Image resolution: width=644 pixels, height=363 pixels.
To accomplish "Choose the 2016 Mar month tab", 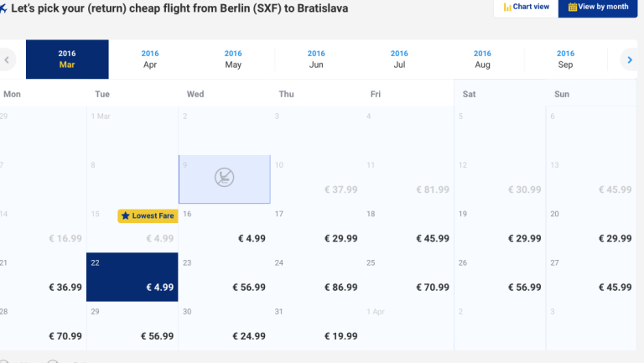I will click(67, 60).
